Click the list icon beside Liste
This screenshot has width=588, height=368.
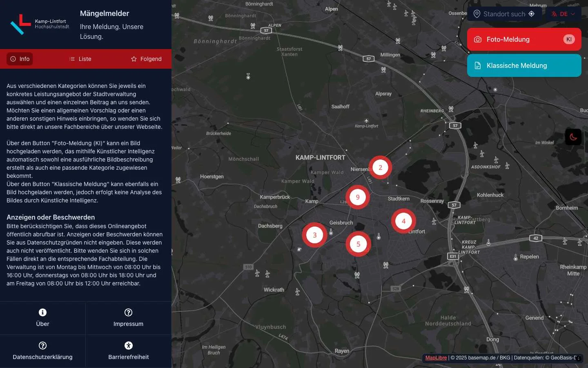coord(71,59)
